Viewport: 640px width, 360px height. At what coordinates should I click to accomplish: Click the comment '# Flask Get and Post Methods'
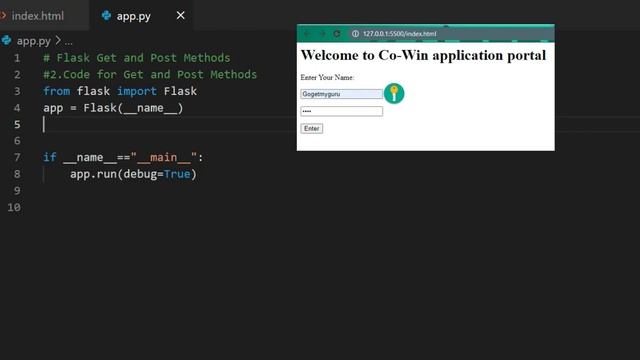point(137,58)
